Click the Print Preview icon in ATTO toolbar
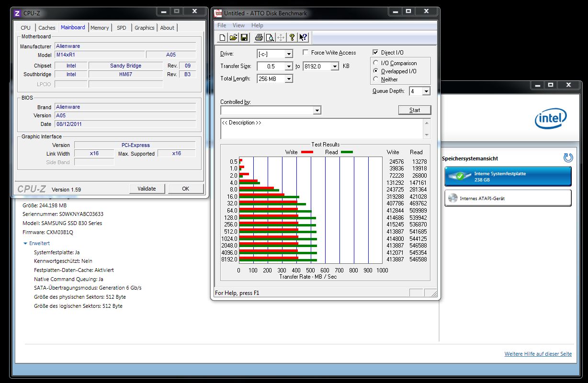Image resolution: width=588 pixels, height=383 pixels. pos(270,37)
